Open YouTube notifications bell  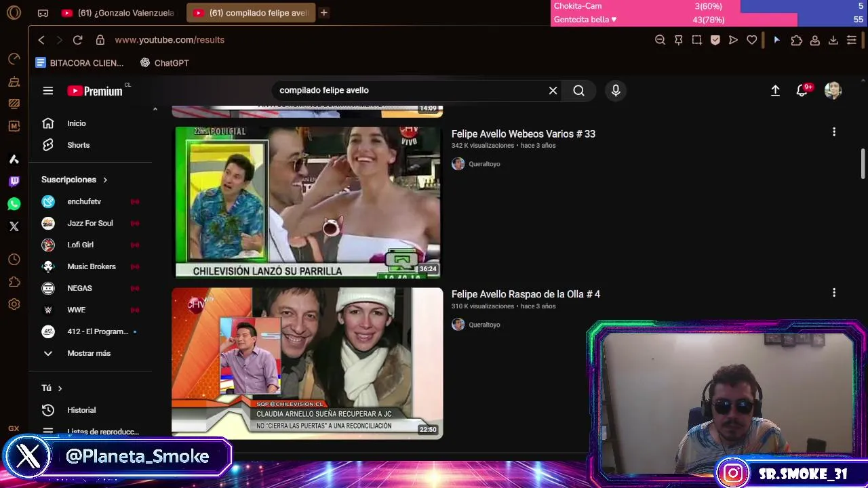(802, 90)
